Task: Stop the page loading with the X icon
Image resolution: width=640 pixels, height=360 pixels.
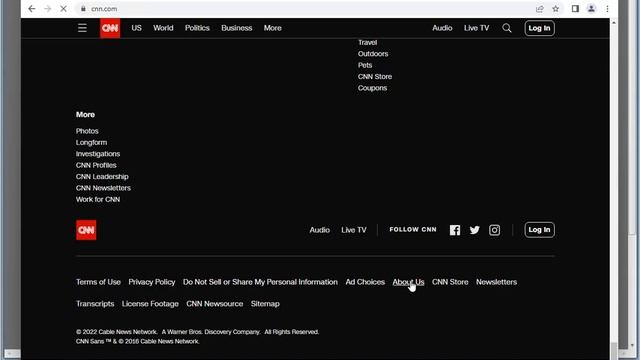Action: (63, 9)
